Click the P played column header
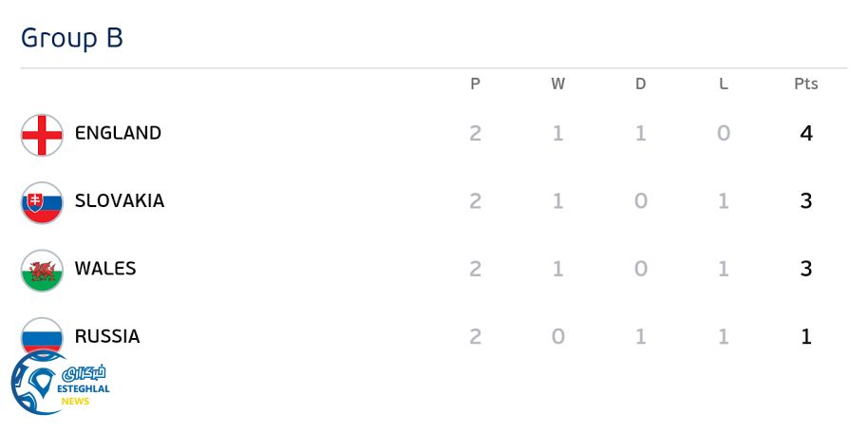Screen dimensions: 868x433 point(475,84)
